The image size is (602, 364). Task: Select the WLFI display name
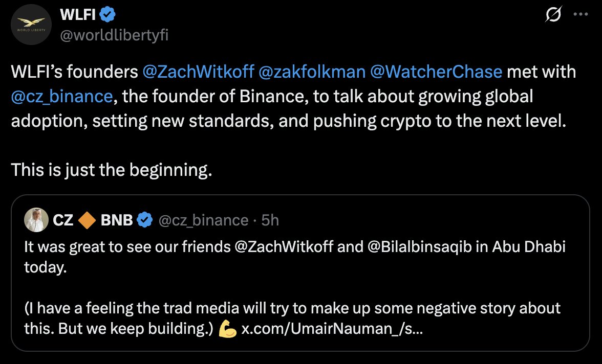pyautogui.click(x=77, y=14)
